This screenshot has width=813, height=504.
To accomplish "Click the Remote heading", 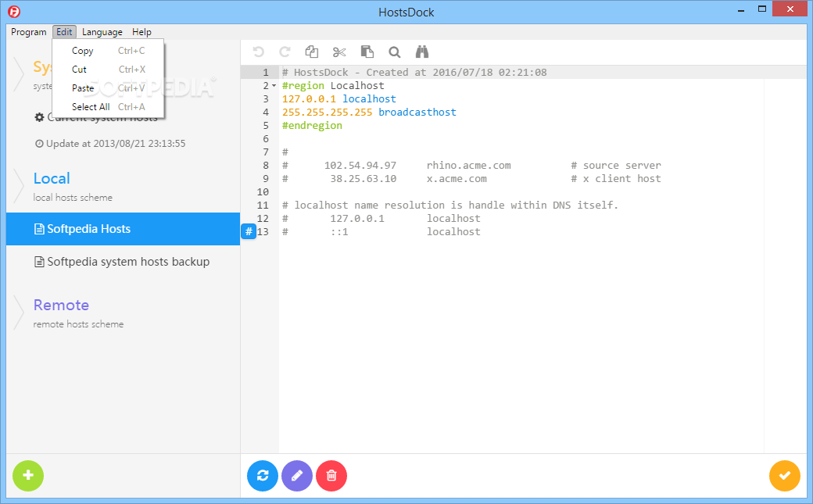I will pos(61,305).
